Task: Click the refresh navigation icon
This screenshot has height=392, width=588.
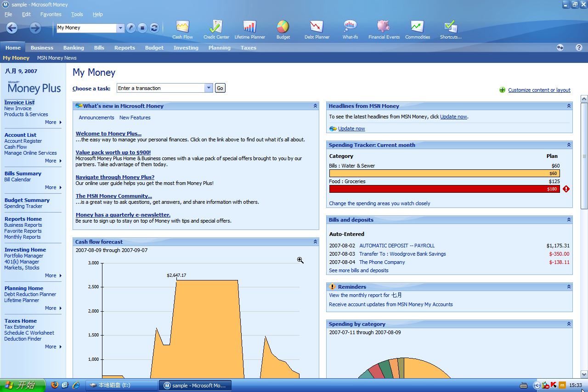Action: [x=154, y=28]
